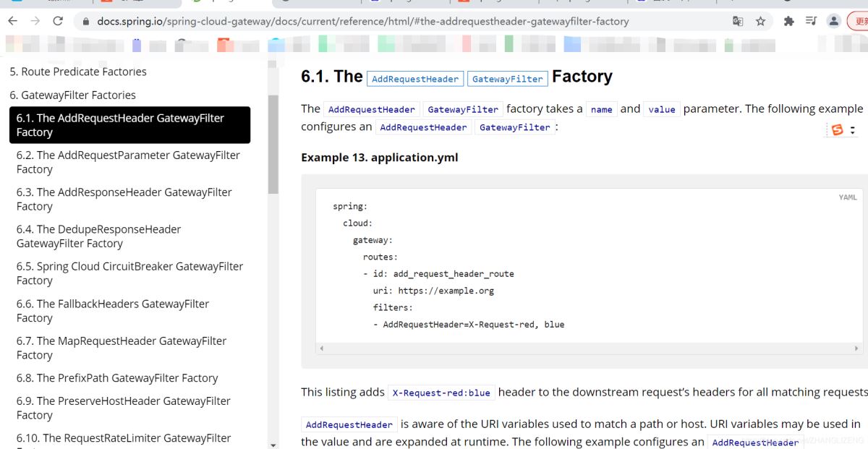The image size is (868, 449).
Task: Click '- id: add_request_header_route' code line
Action: [438, 274]
